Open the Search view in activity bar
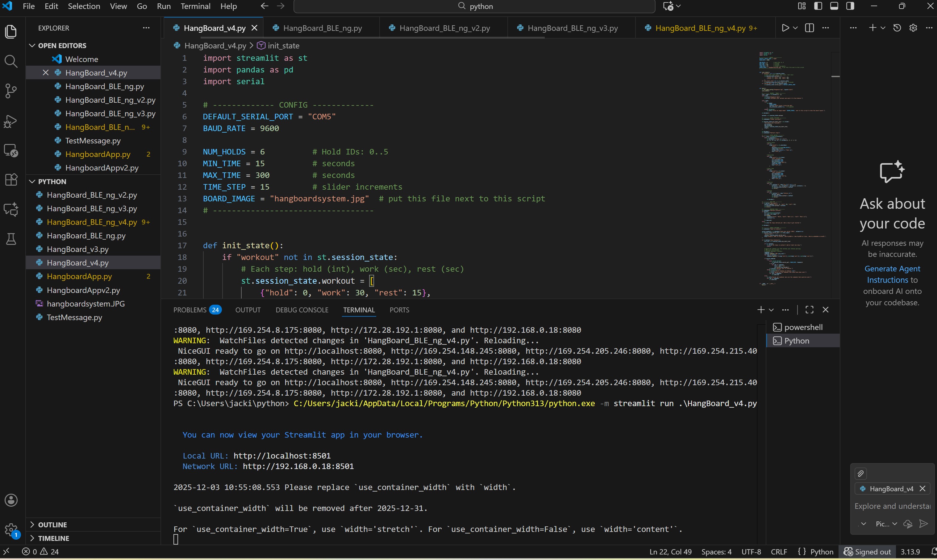This screenshot has width=937, height=560. tap(11, 61)
